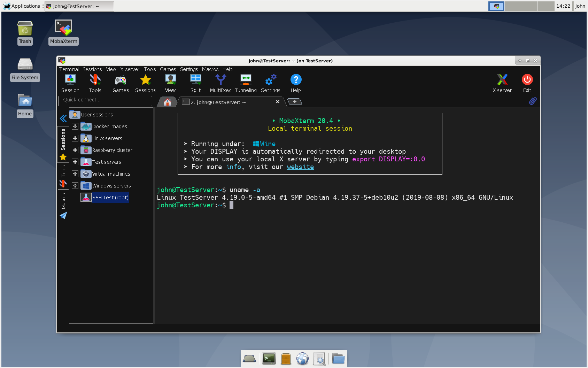This screenshot has height=368, width=588.
Task: Open the Settings menu in menu bar
Action: [189, 69]
